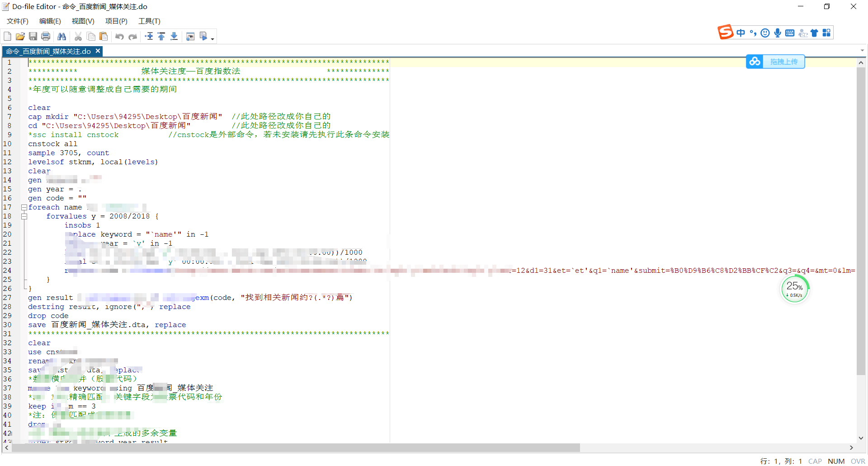Jump to the next bookmark
868x466 pixels.
point(174,36)
